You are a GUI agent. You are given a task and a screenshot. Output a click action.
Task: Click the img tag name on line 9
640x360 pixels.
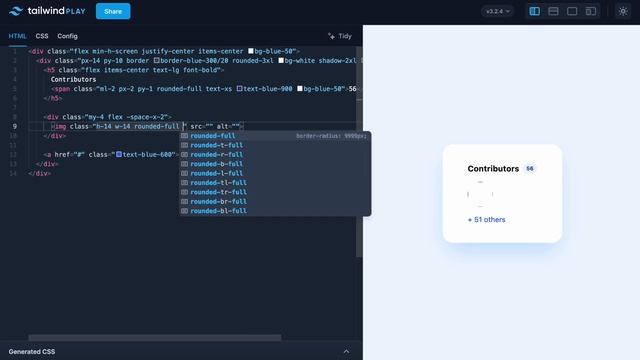coord(60,127)
